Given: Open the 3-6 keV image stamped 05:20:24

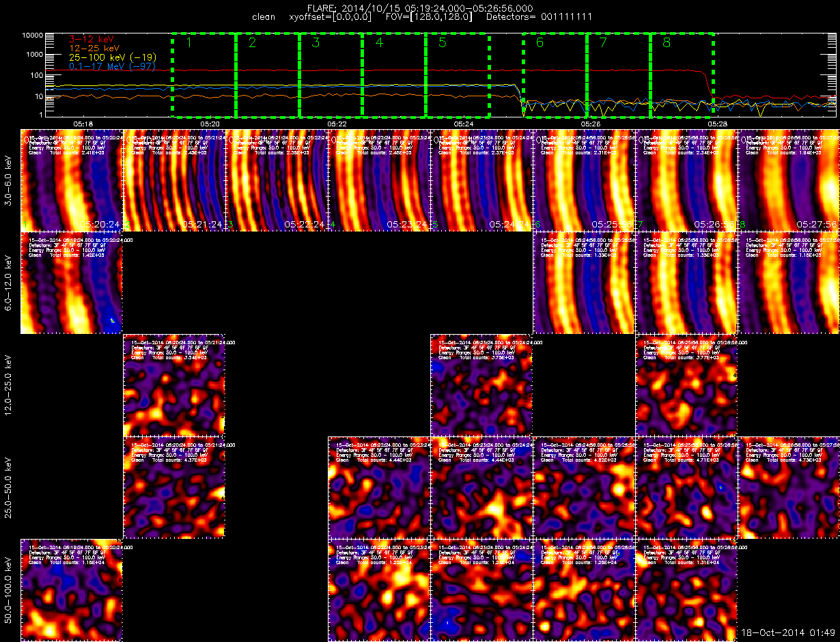Looking at the screenshot, I should coord(72,180).
